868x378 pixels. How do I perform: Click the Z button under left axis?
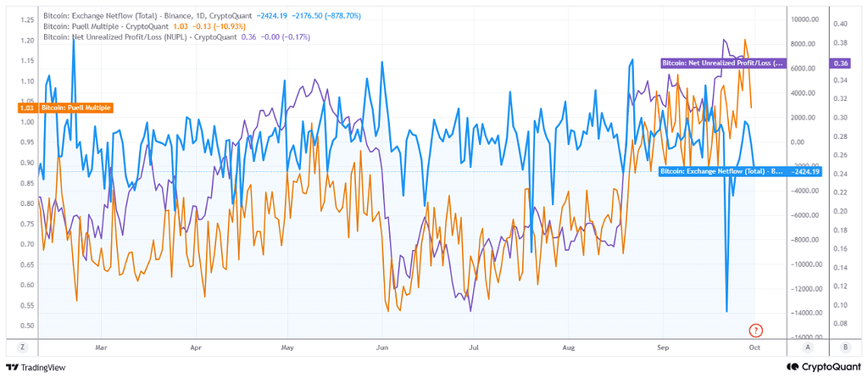[21, 347]
